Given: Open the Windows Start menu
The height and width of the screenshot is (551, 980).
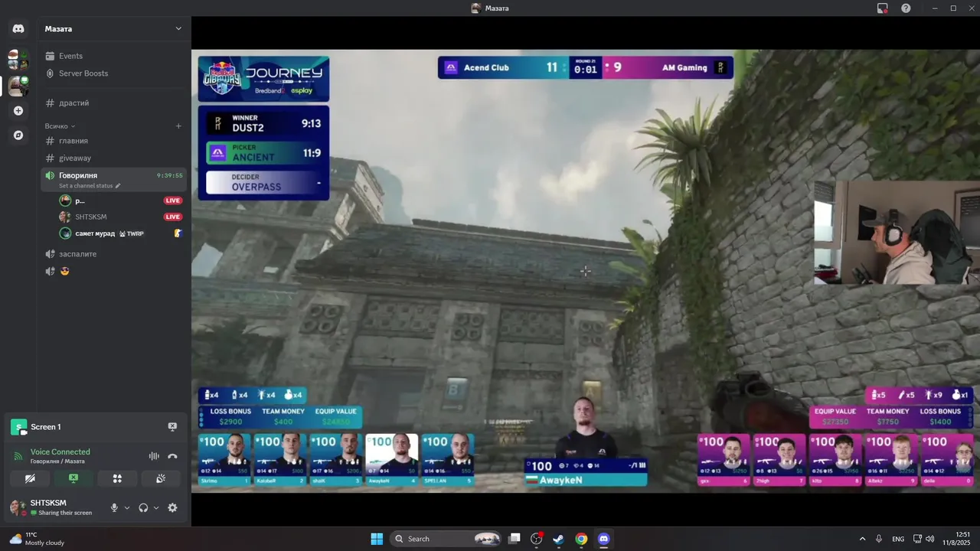Looking at the screenshot, I should point(377,539).
